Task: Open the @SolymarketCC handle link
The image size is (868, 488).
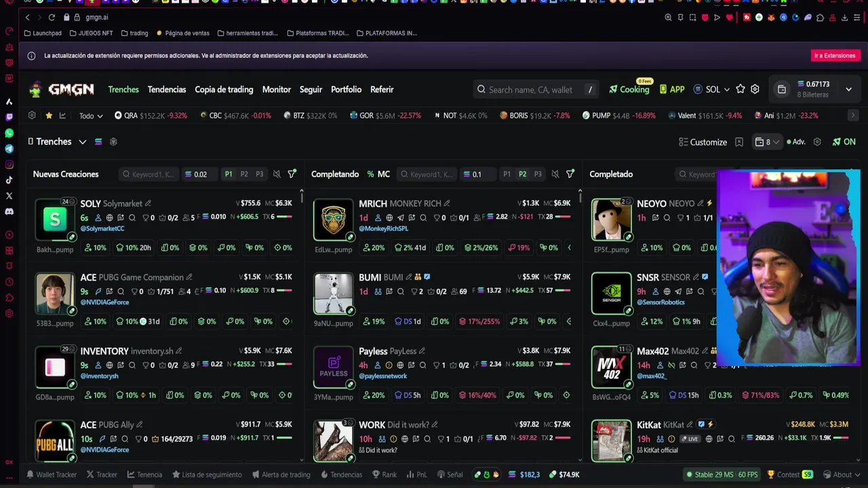Action: [102, 229]
